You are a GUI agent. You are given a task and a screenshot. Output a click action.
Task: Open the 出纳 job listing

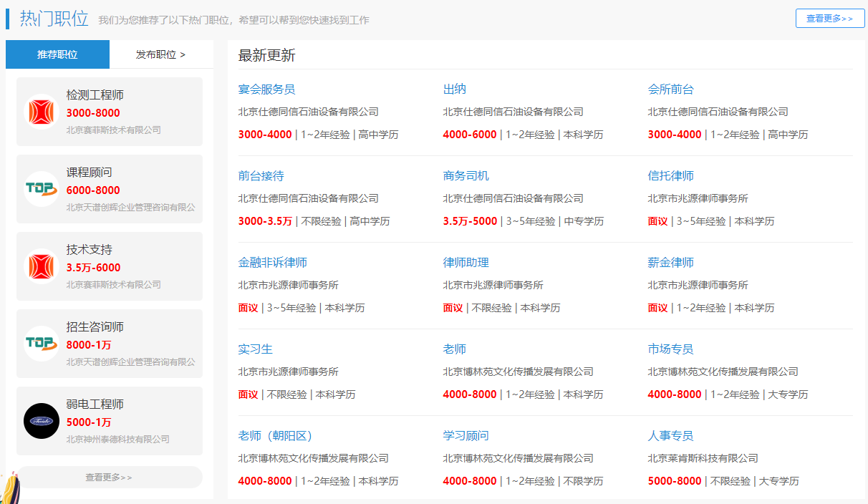(x=454, y=89)
